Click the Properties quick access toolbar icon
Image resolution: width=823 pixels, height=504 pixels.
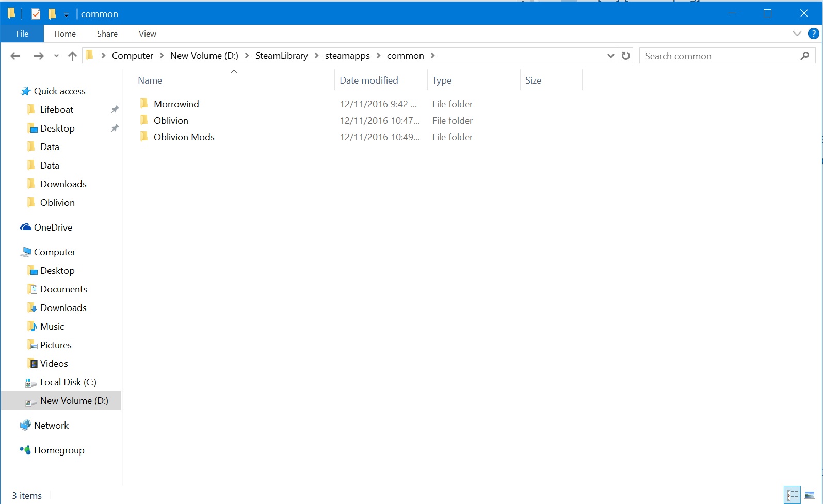[x=36, y=14]
